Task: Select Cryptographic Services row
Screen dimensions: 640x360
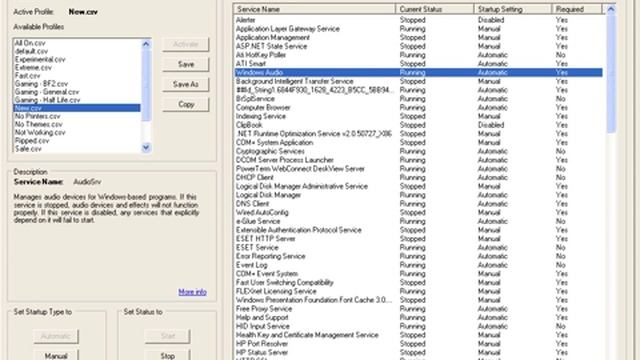Action: (418, 151)
